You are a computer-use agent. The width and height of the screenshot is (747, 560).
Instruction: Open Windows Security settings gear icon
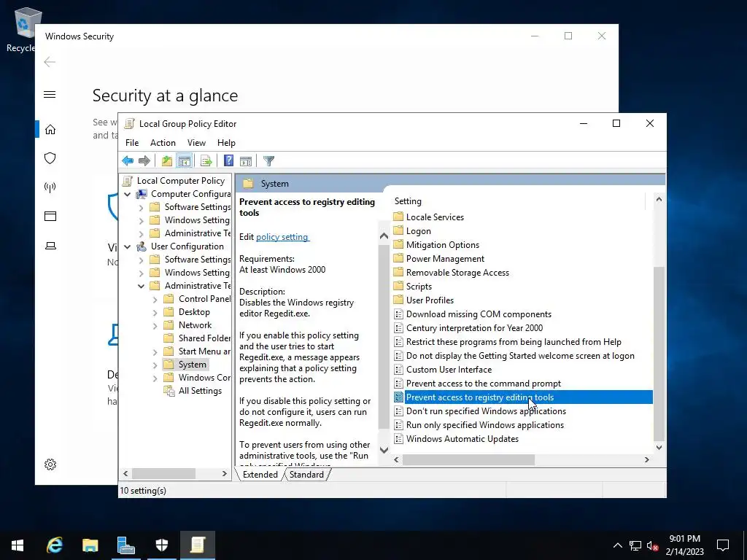[x=50, y=464]
